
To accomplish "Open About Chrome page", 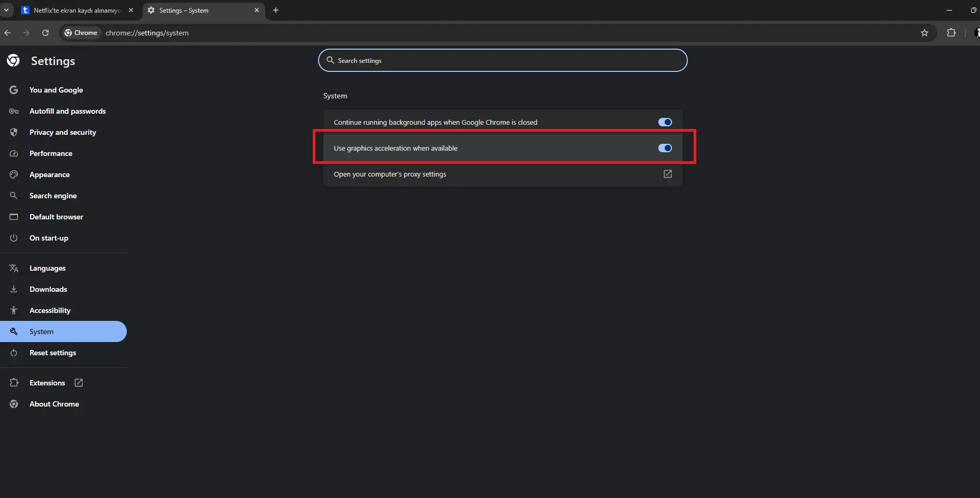I will coord(54,404).
